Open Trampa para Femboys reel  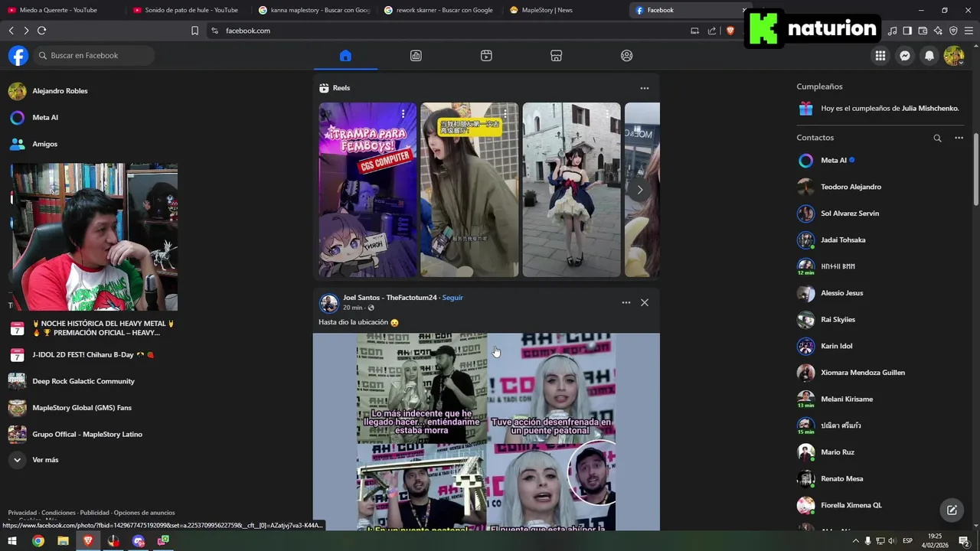pos(367,190)
